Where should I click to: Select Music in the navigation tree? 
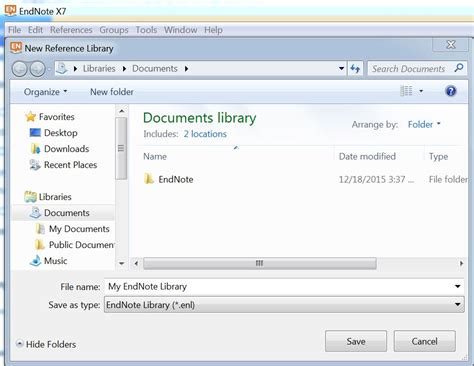tap(55, 261)
